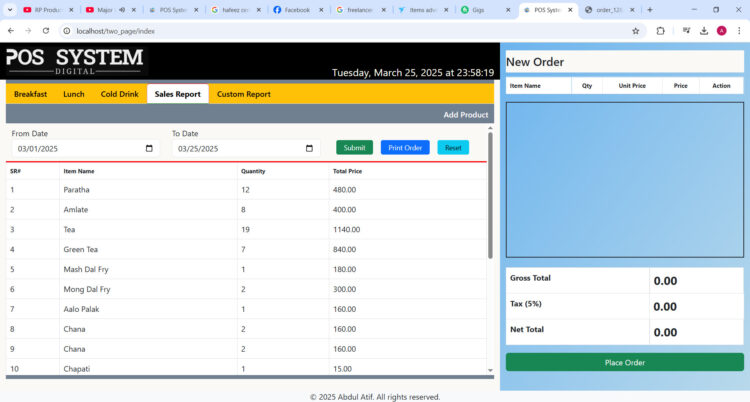Click the Chrome profile avatar
Screen dimensions: 750x402
pos(721,31)
